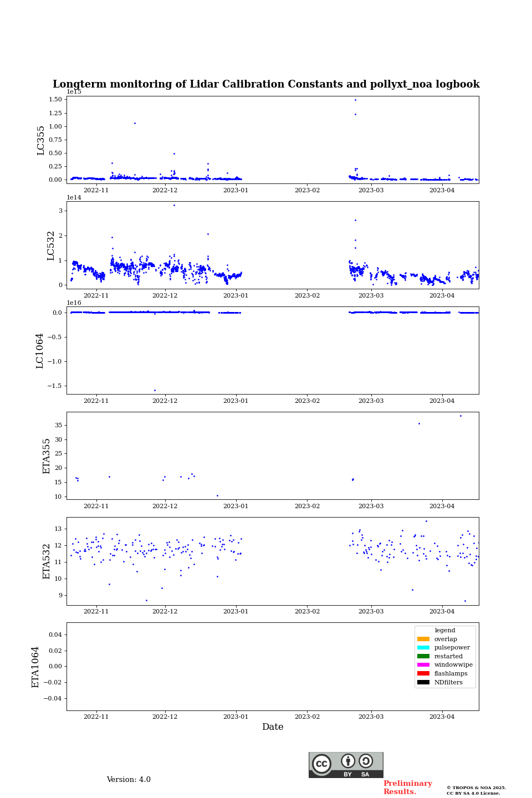The image size is (532, 798).
Task: Click 2022-11 tick under the LC355 plot
Action: click(x=96, y=191)
